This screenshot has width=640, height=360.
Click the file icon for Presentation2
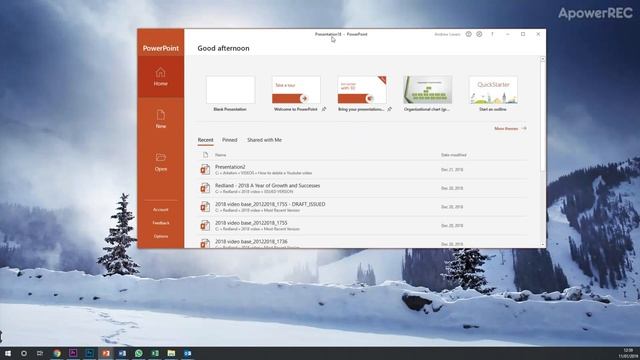coord(205,169)
